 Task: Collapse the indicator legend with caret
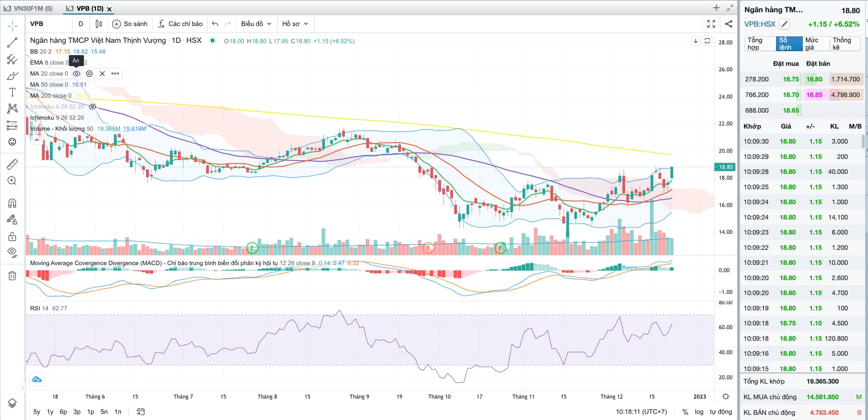point(37,140)
